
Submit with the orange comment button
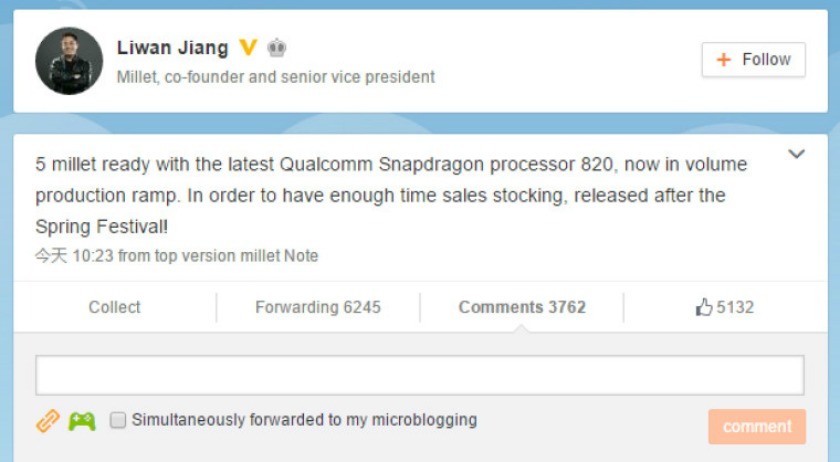tap(757, 427)
